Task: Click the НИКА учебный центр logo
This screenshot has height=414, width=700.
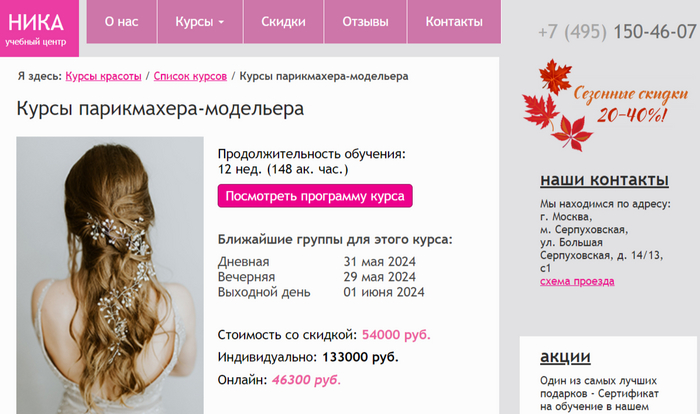Action: tap(39, 28)
